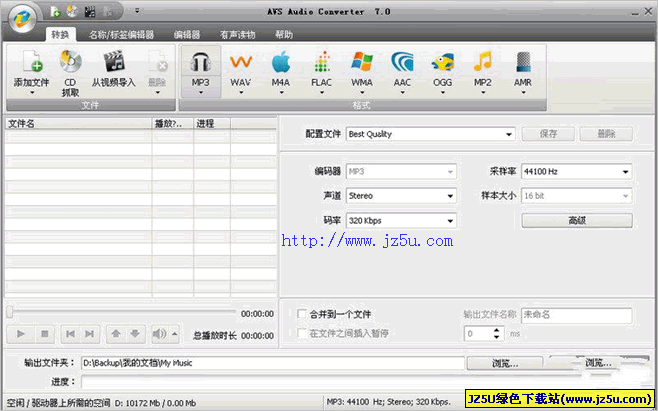The height and width of the screenshot is (411, 658).
Task: Click the AVS application logo button
Action: pyautogui.click(x=22, y=18)
